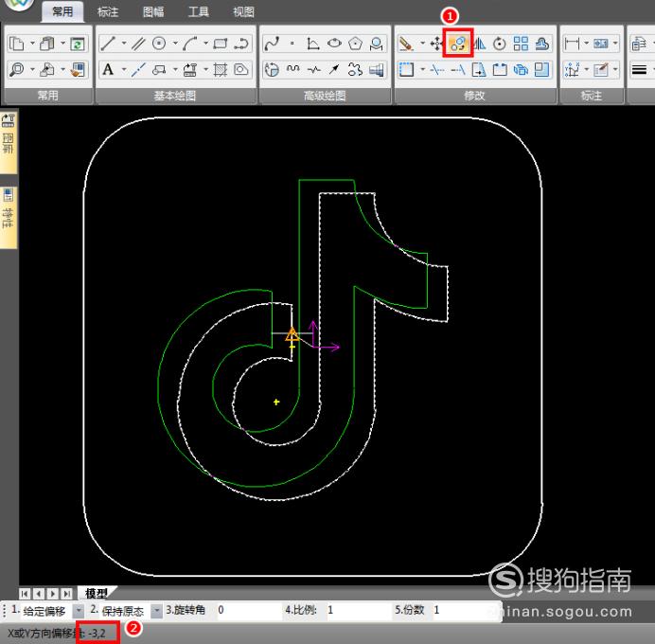
Task: Click the Paste clipboard icon
Action: click(x=47, y=43)
